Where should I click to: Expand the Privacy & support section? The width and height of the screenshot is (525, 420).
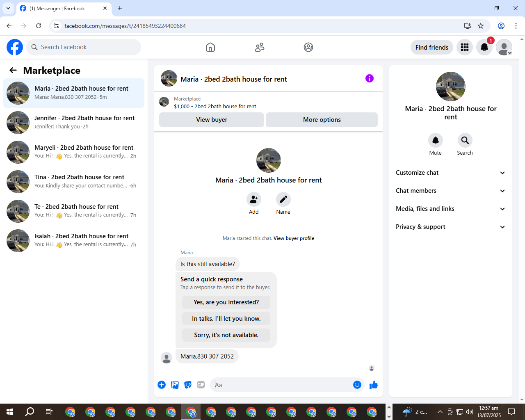pos(451,227)
